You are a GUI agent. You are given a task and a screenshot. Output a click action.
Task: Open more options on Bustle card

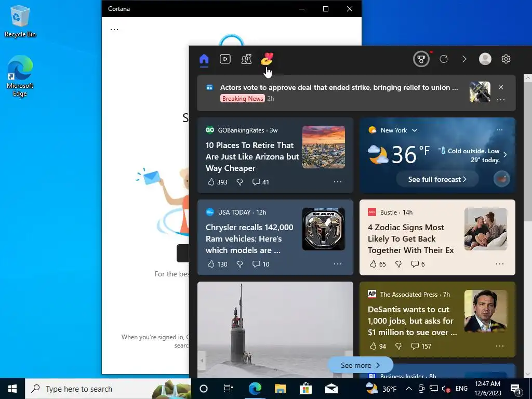pyautogui.click(x=500, y=264)
